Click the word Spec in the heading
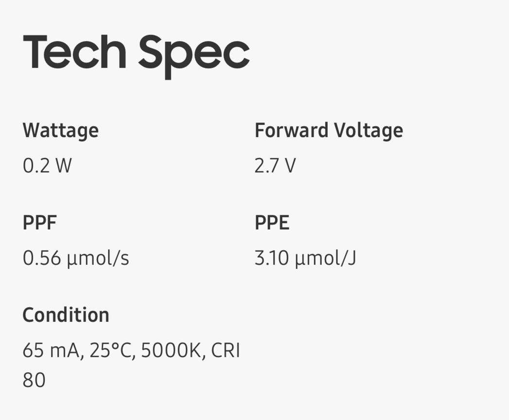 point(194,52)
